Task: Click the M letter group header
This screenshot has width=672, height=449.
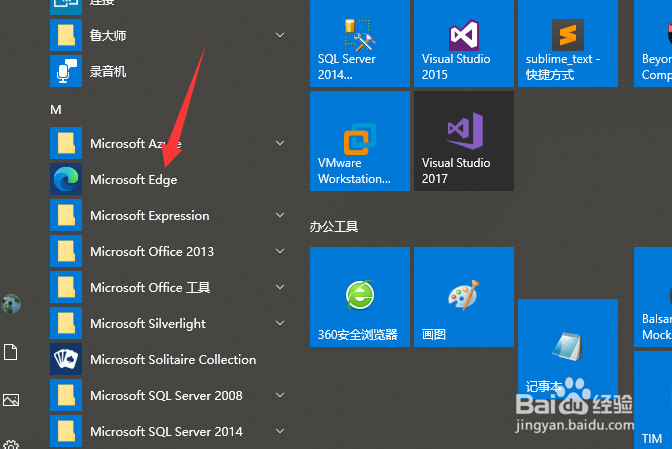Action: tap(56, 110)
